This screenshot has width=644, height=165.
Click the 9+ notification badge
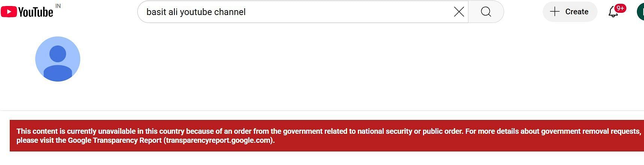click(x=620, y=8)
